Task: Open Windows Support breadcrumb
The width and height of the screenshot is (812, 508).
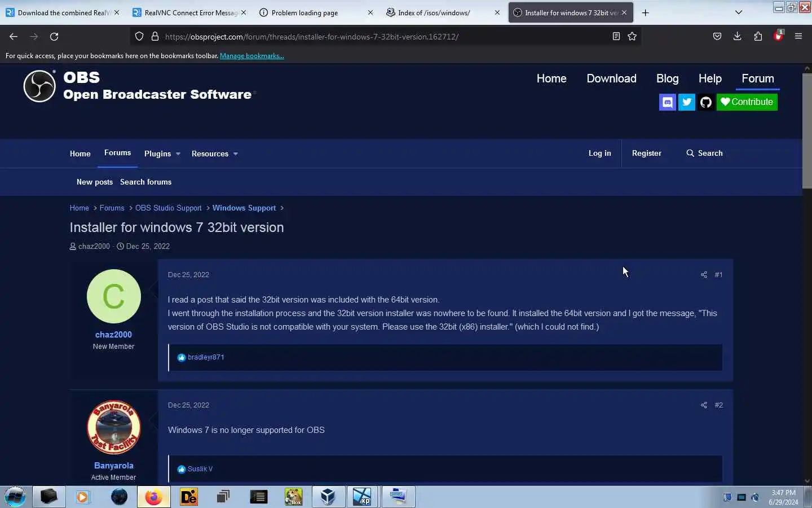Action: (244, 208)
